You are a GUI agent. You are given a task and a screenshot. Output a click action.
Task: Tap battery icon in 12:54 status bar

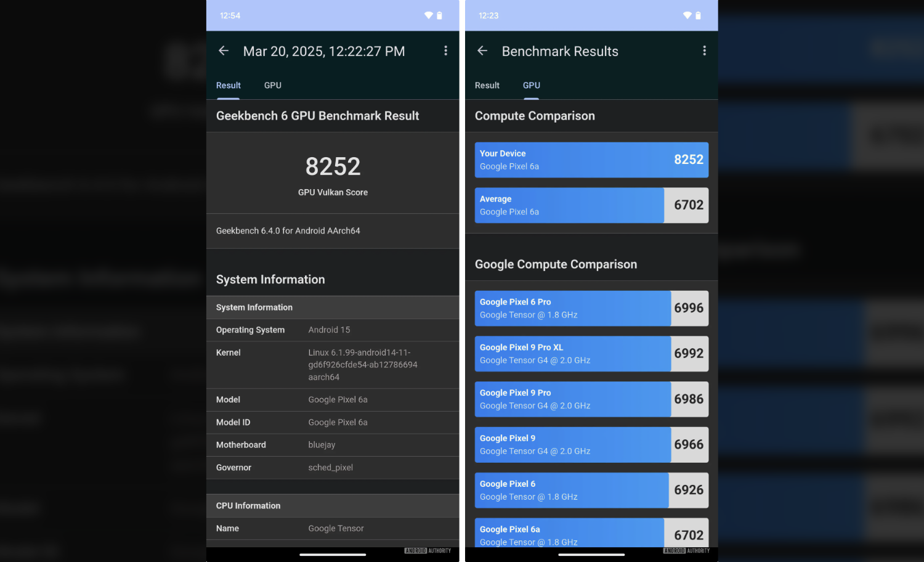[439, 15]
